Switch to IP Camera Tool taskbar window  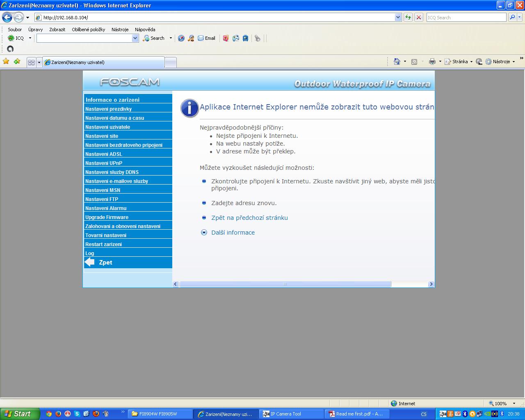click(291, 414)
